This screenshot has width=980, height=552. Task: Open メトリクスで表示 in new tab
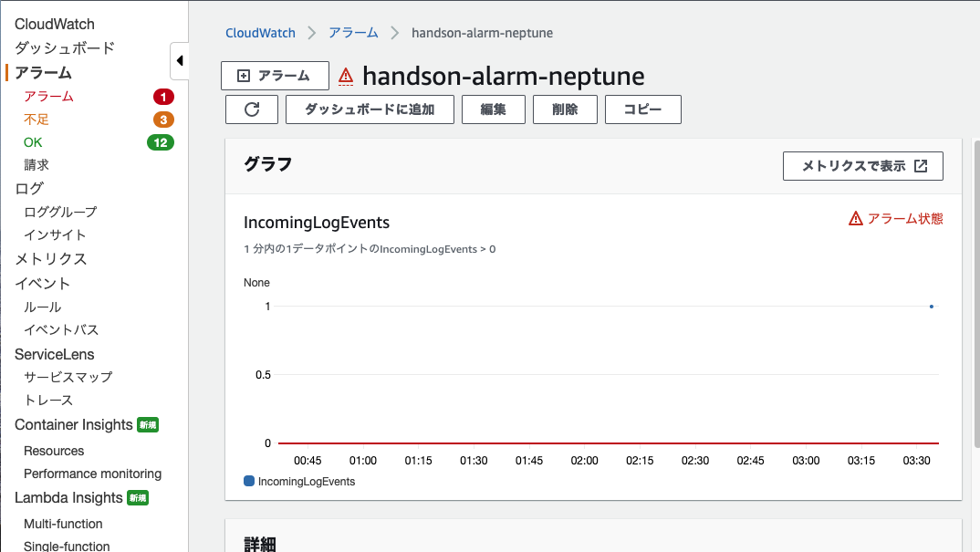[863, 166]
